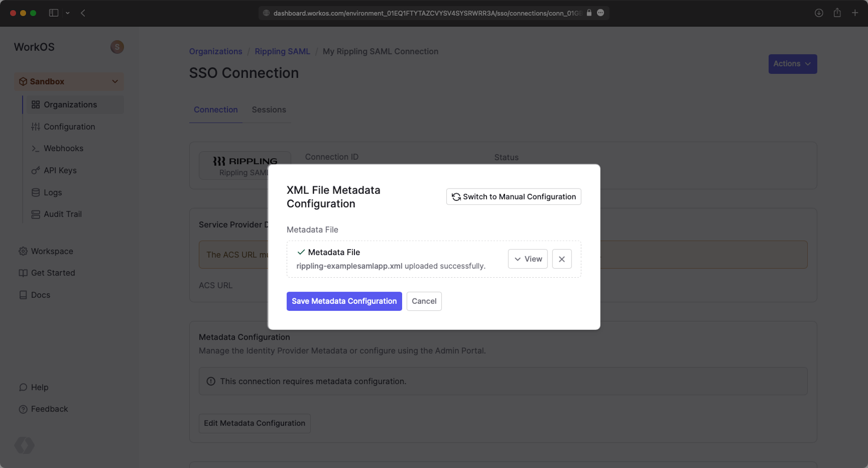Open Configuration from the sidebar
The width and height of the screenshot is (868, 468).
click(69, 127)
